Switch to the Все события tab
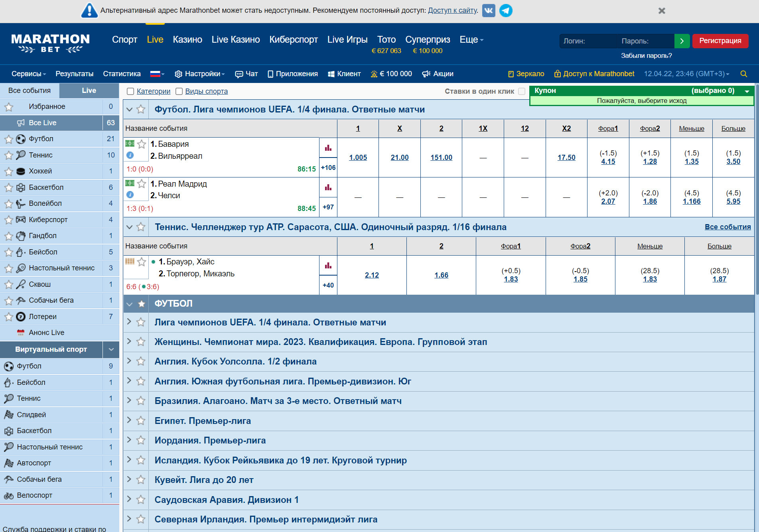The width and height of the screenshot is (759, 532). 30,91
